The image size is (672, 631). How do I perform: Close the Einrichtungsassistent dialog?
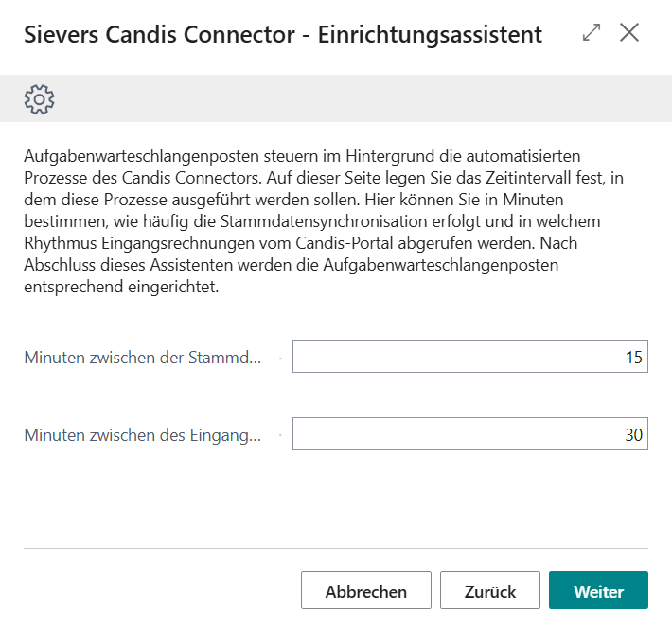pos(629,33)
